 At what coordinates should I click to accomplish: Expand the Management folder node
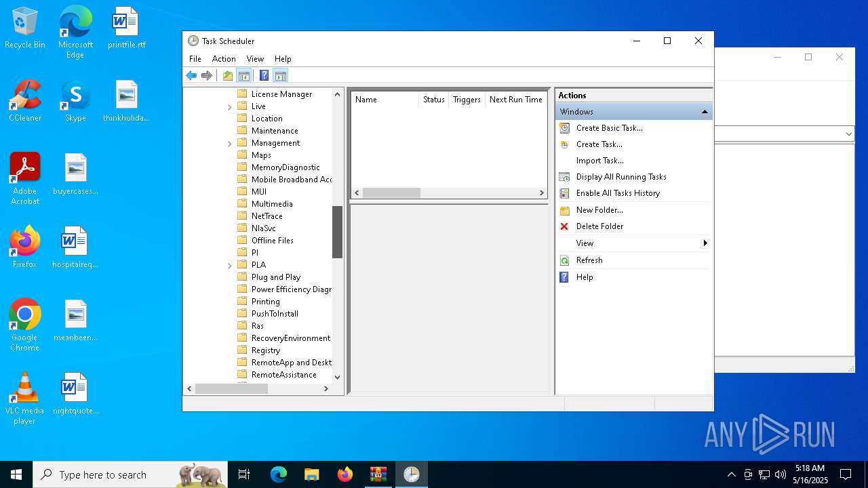tap(230, 143)
